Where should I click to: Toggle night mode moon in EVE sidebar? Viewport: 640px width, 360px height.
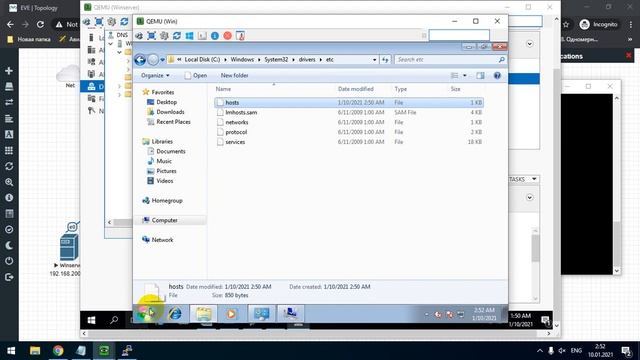click(x=9, y=245)
